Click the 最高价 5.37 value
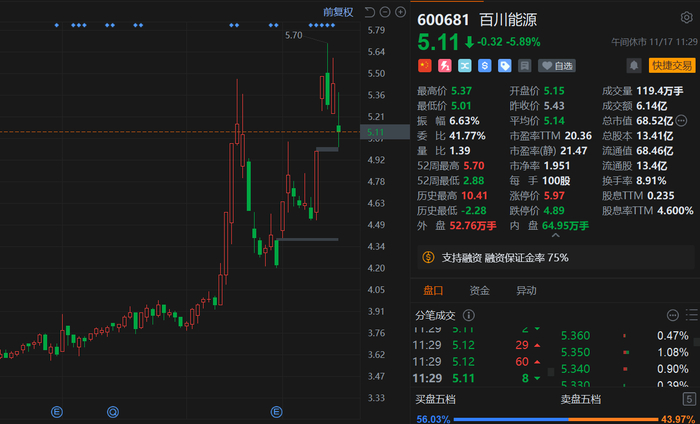The image size is (700, 424). pos(461,91)
